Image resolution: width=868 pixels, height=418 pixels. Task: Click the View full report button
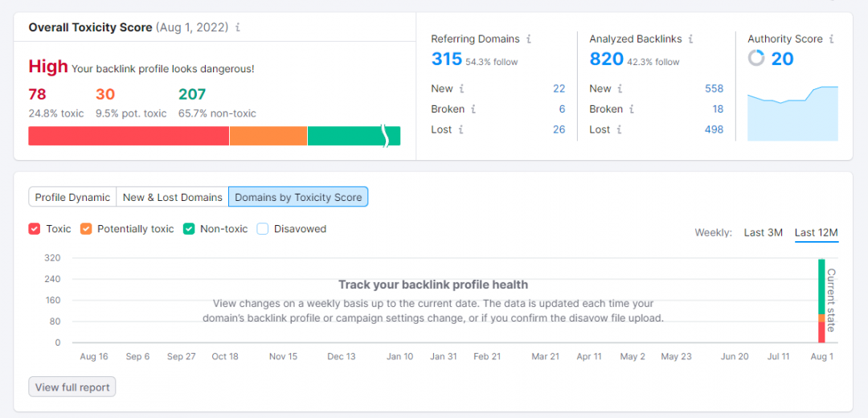[x=72, y=387]
